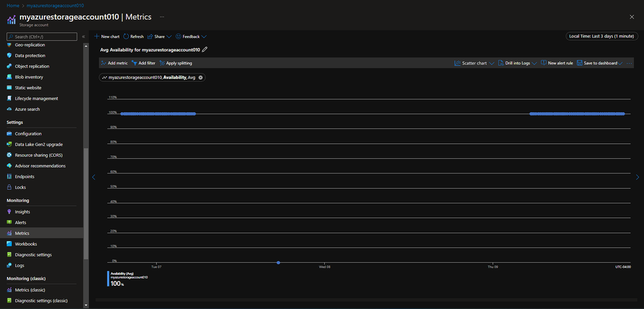Open the Share dropdown
This screenshot has height=309, width=644.
click(x=159, y=37)
